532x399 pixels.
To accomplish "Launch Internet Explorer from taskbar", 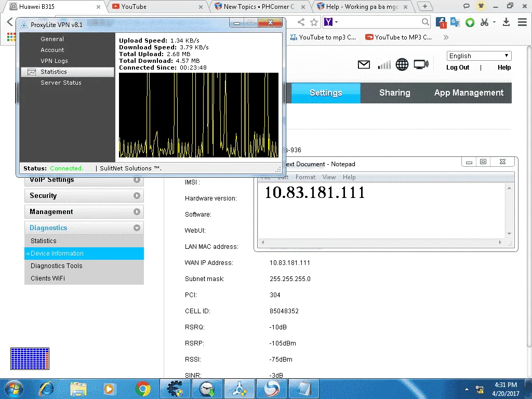I will tap(46, 389).
